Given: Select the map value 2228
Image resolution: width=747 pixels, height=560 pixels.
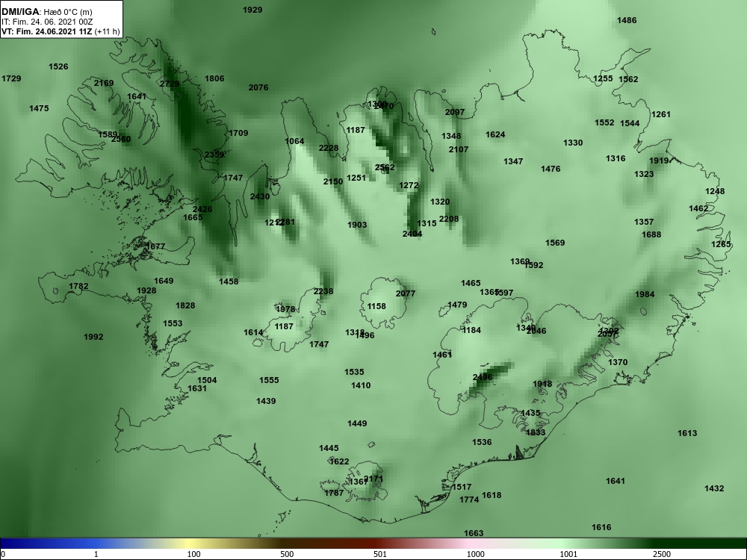Looking at the screenshot, I should (329, 148).
